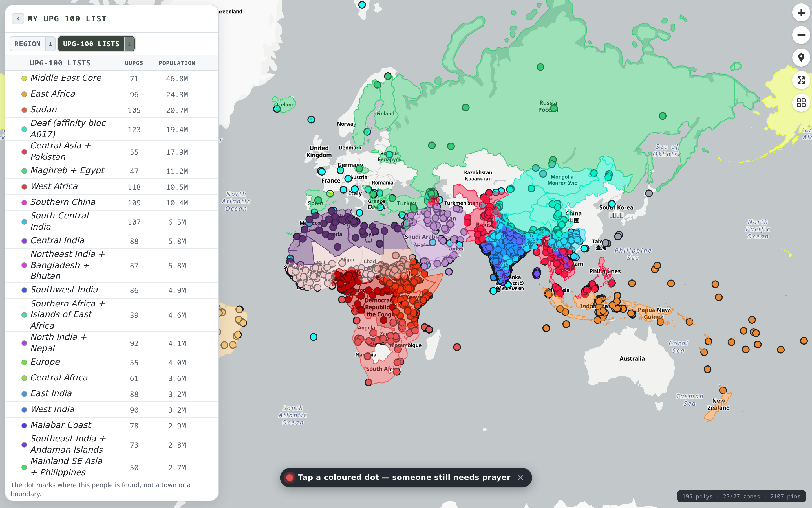812x508 pixels.
Task: Open the Southwest India row
Action: (112, 290)
